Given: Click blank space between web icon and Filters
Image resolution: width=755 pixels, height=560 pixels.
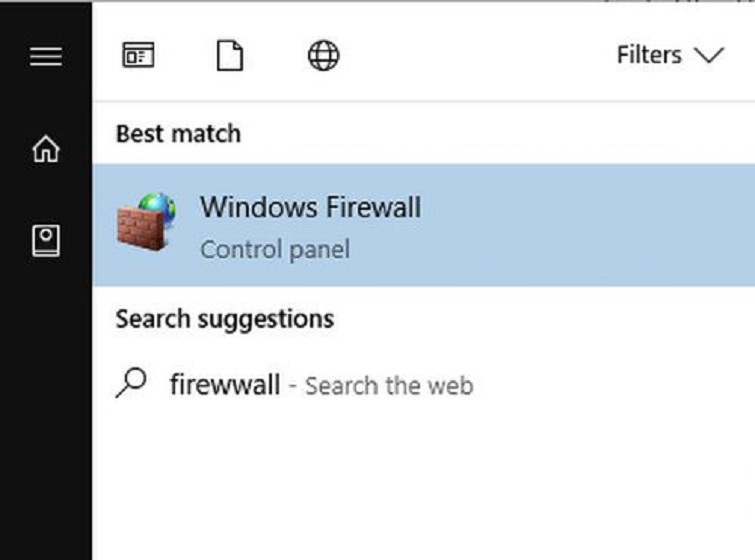Looking at the screenshot, I should (470, 55).
